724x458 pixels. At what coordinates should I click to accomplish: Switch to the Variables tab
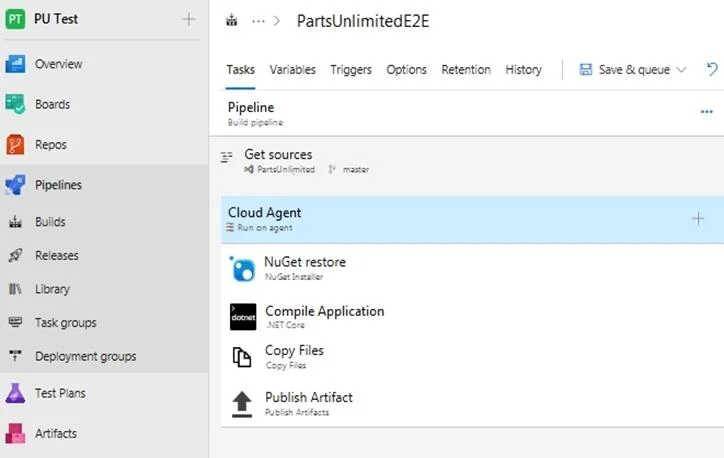[x=293, y=70]
